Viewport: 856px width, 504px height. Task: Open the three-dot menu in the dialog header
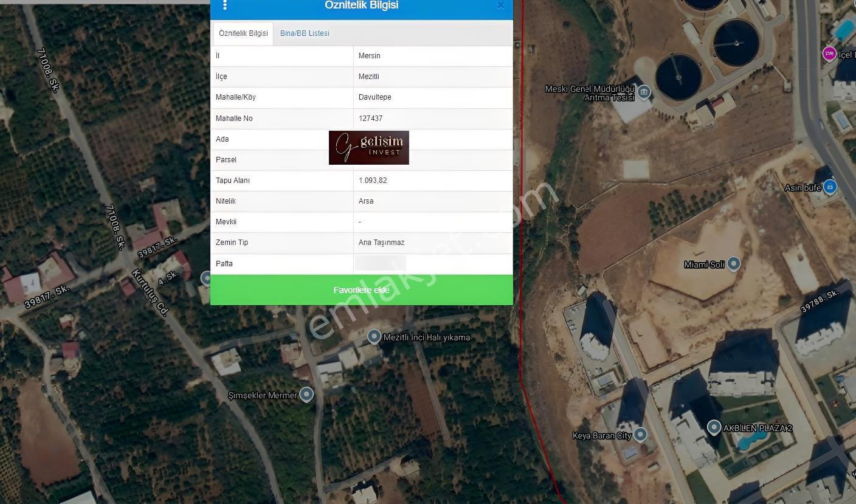(225, 5)
